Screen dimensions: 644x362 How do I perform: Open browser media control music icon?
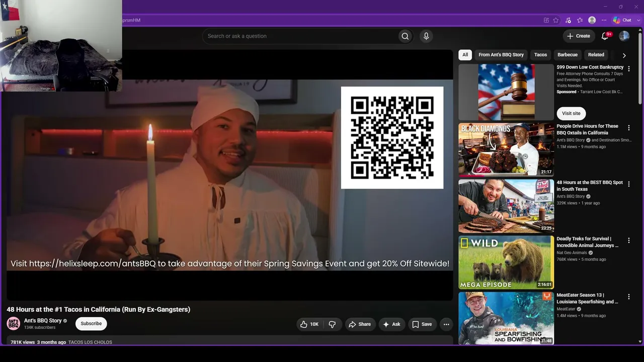click(x=568, y=20)
